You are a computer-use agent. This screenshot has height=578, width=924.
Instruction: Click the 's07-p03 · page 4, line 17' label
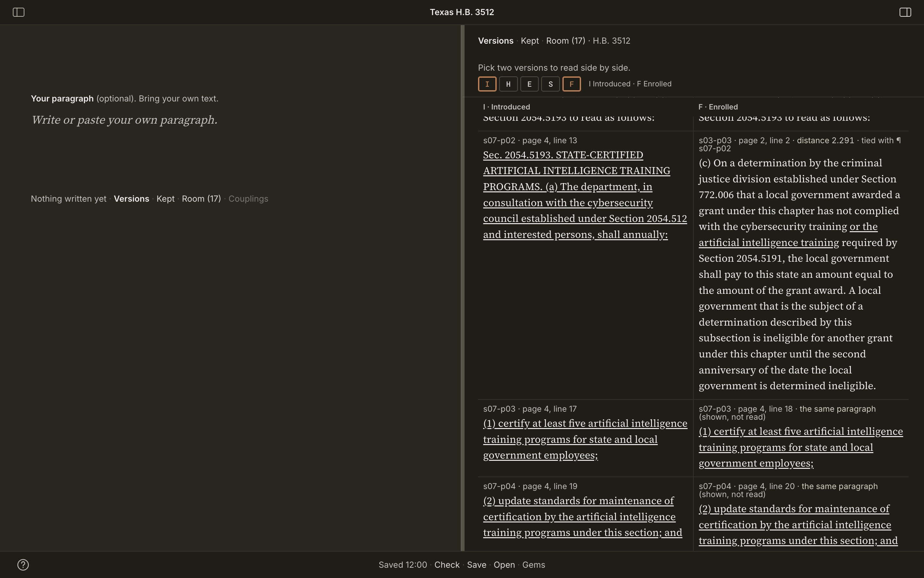point(530,409)
